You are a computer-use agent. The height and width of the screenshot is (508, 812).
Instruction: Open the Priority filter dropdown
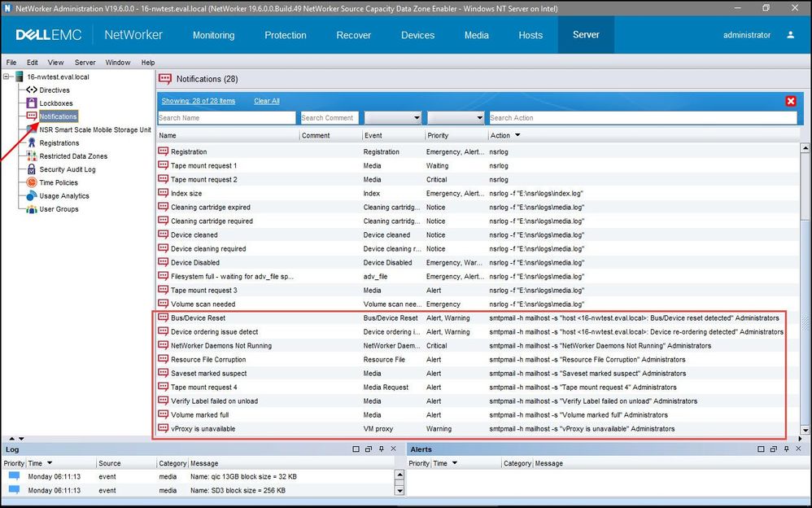[479, 118]
